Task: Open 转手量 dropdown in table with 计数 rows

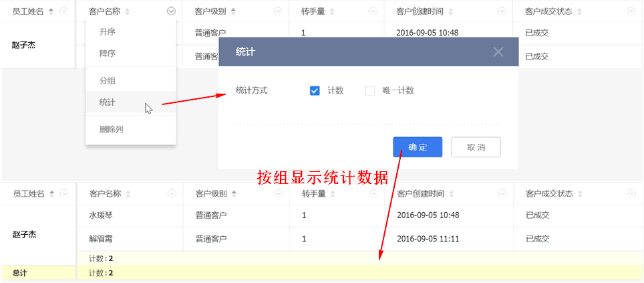Action: tap(373, 194)
